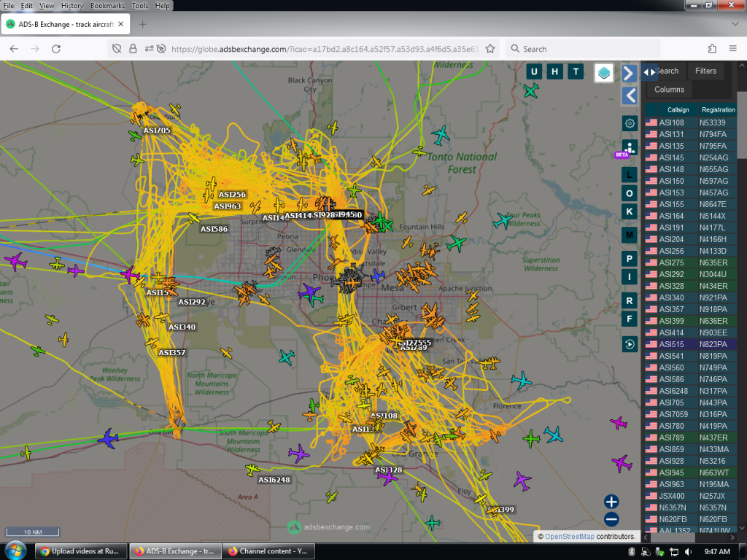Open a new browser tab
This screenshot has width=747, height=560.
142,24
